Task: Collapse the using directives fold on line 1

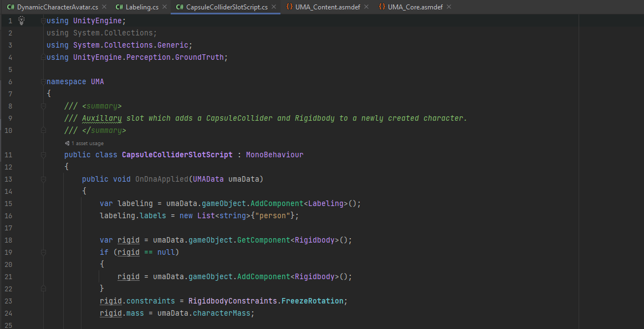Action: (44, 20)
